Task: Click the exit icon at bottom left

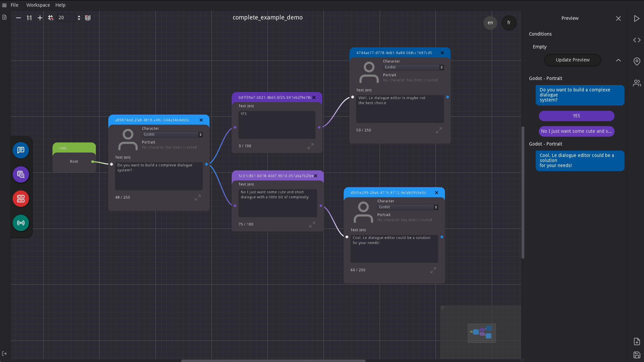Action: 4,354
